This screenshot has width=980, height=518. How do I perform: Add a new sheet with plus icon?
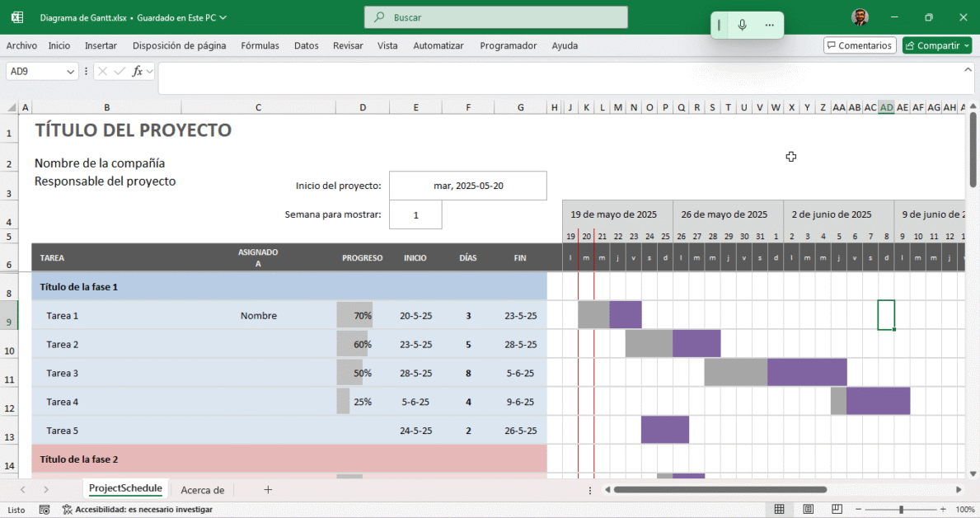[268, 490]
